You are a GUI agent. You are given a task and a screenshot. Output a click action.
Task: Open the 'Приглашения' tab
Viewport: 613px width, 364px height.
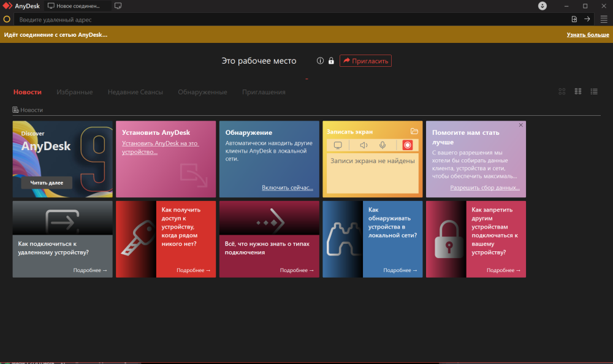click(x=264, y=92)
